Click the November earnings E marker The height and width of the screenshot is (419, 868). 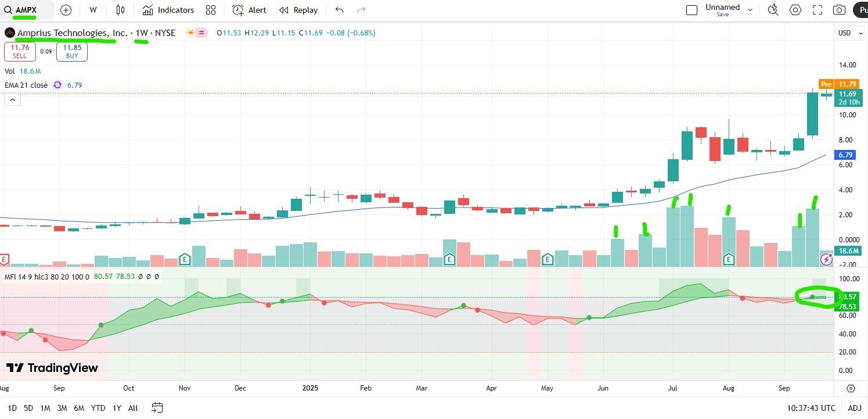click(x=185, y=259)
